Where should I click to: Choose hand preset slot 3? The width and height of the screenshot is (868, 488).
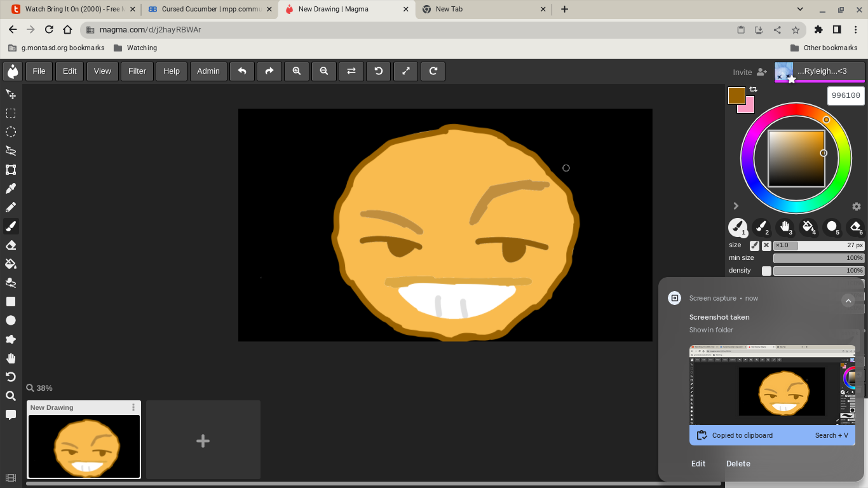(785, 227)
